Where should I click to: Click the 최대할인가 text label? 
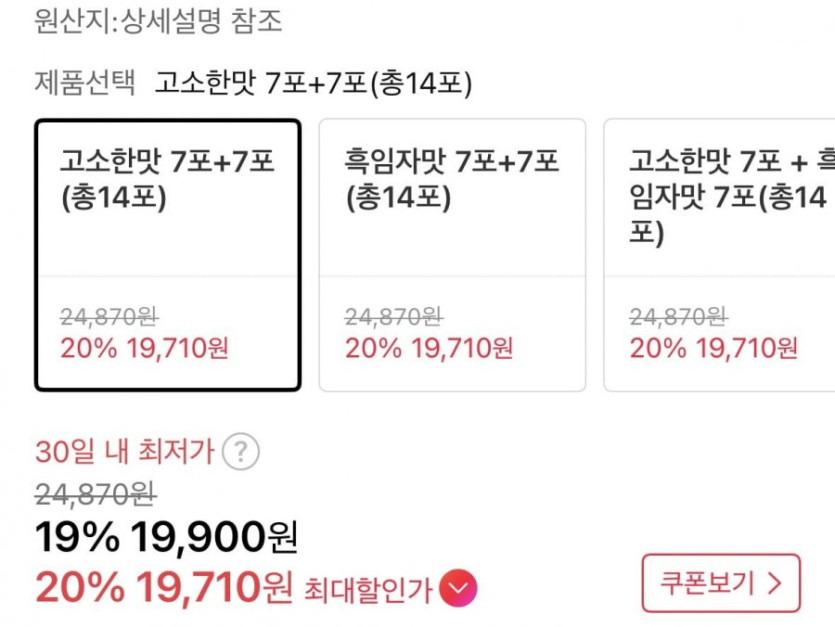pyautogui.click(x=368, y=589)
